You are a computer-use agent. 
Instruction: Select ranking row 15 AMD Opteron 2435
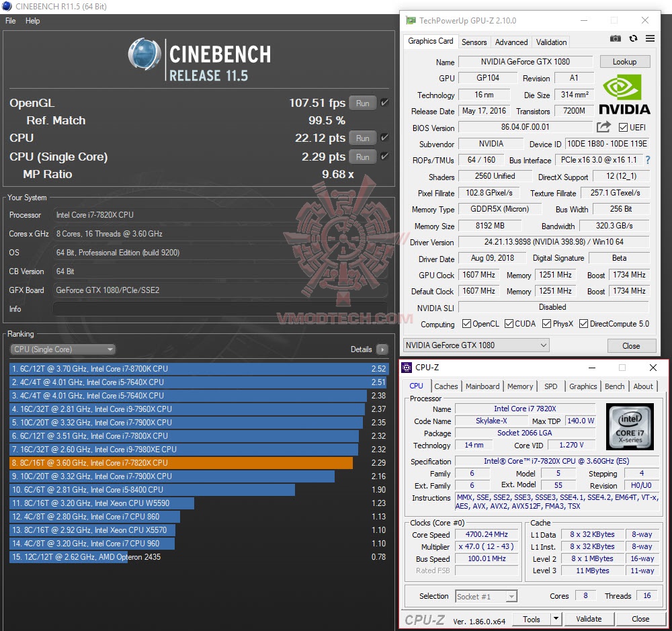pyautogui.click(x=199, y=557)
